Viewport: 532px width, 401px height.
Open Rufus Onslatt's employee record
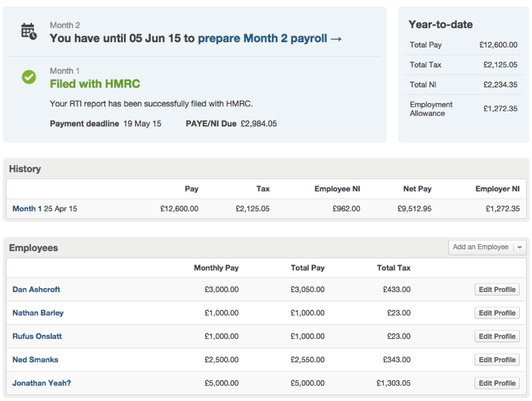click(x=37, y=336)
